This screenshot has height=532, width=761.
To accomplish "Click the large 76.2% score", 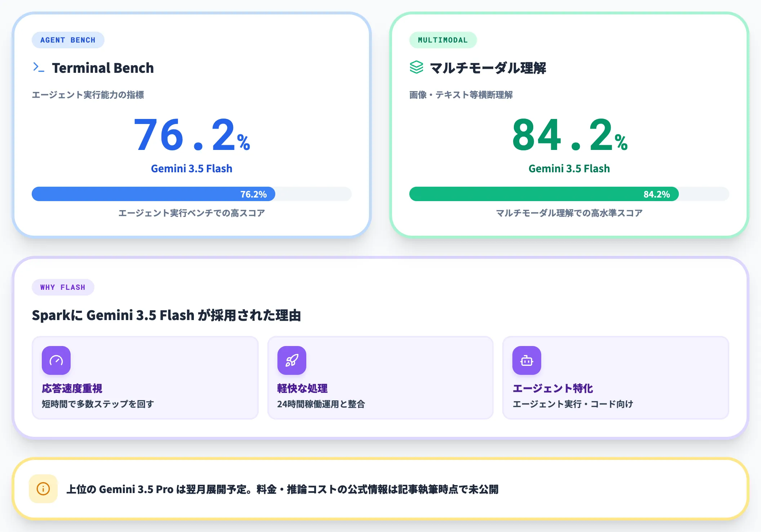I will (192, 135).
